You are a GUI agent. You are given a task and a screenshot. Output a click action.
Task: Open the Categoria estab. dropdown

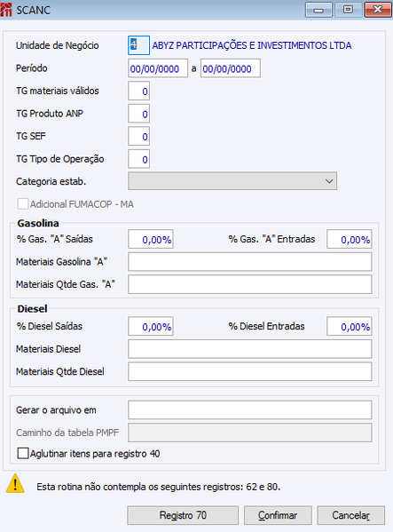(x=232, y=181)
